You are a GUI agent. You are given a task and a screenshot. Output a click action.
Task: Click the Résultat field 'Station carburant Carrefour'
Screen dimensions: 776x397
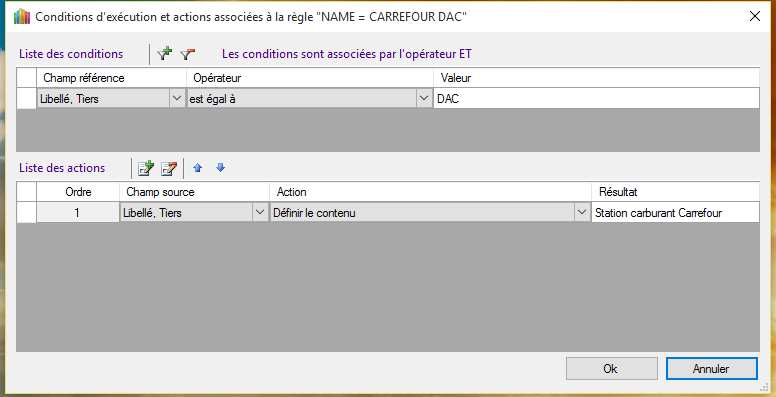point(675,213)
